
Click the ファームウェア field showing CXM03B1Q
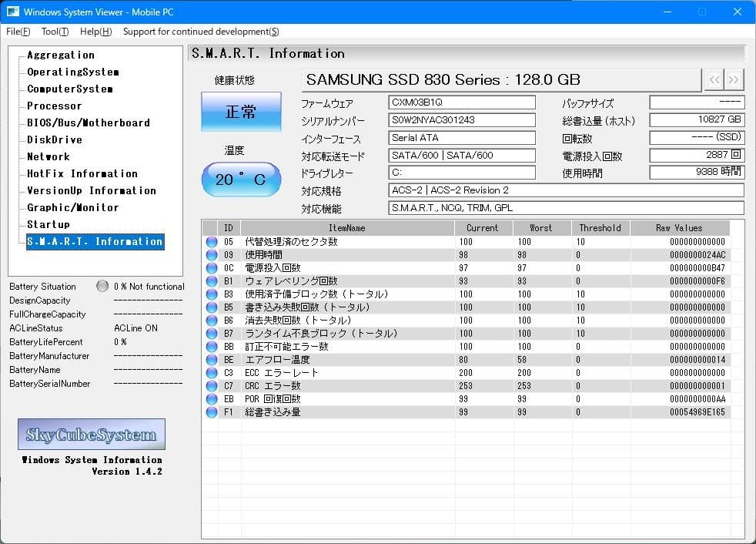(x=460, y=101)
